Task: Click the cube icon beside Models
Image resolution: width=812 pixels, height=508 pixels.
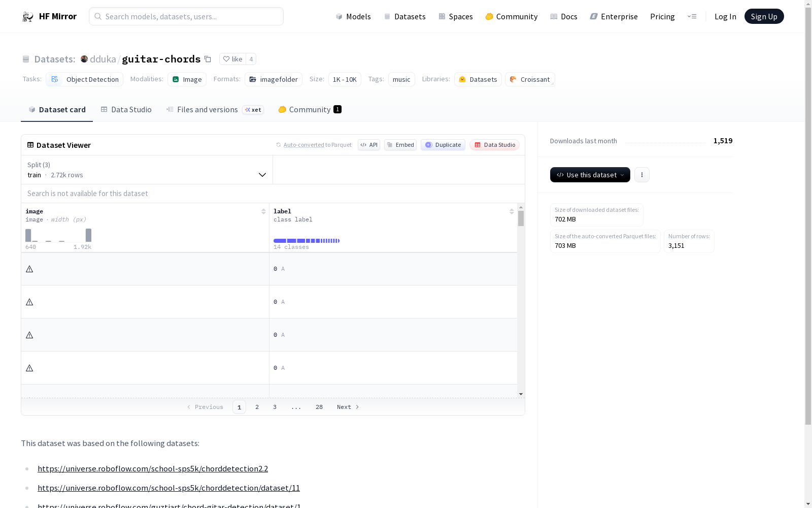Action: coord(339,17)
